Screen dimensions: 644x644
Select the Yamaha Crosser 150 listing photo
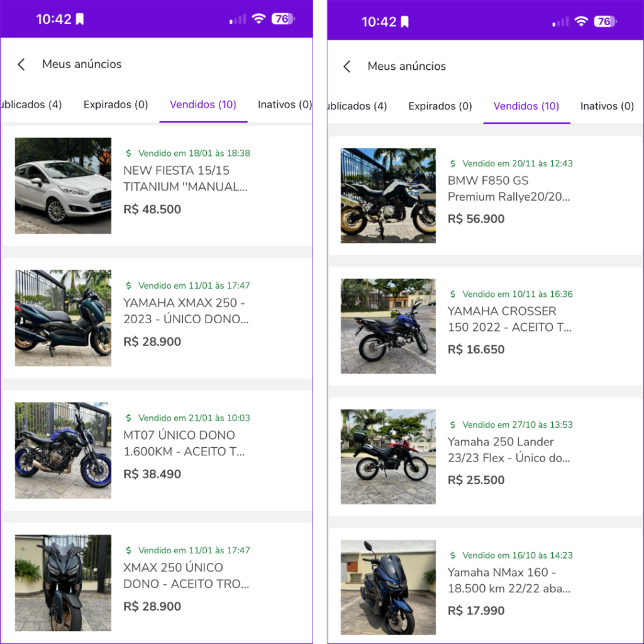(x=388, y=326)
